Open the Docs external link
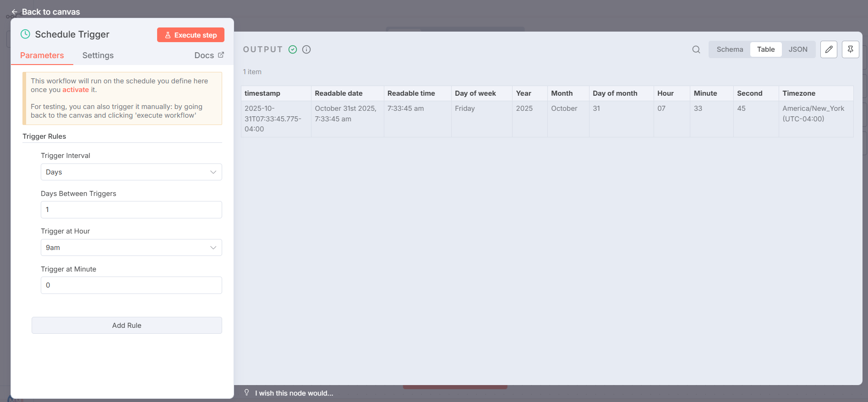 click(x=209, y=55)
